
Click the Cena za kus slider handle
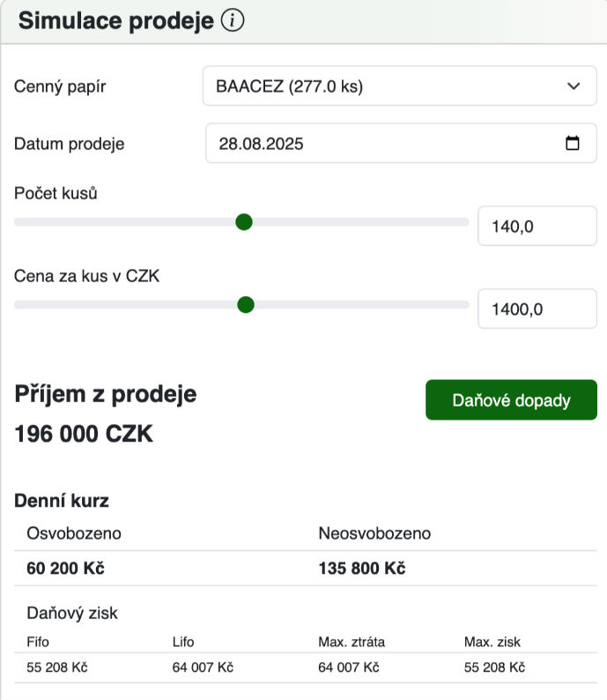click(x=246, y=305)
